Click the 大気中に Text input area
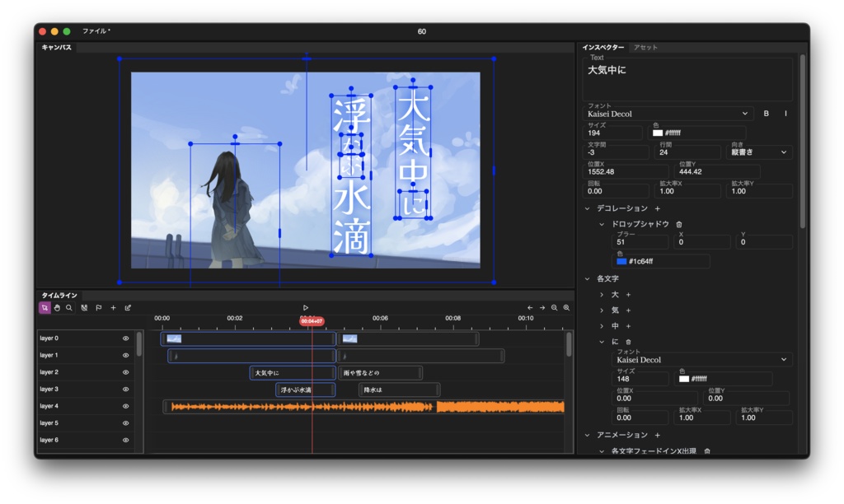 (x=687, y=79)
